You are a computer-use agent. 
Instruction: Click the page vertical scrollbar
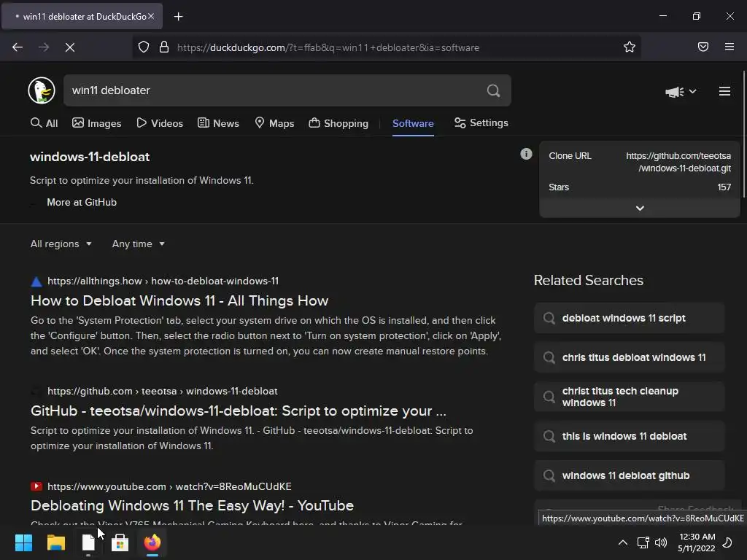[x=743, y=133]
